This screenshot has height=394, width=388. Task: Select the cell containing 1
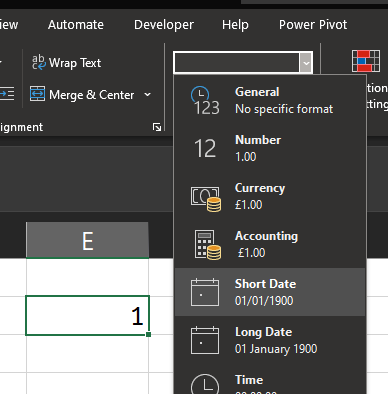[87, 315]
